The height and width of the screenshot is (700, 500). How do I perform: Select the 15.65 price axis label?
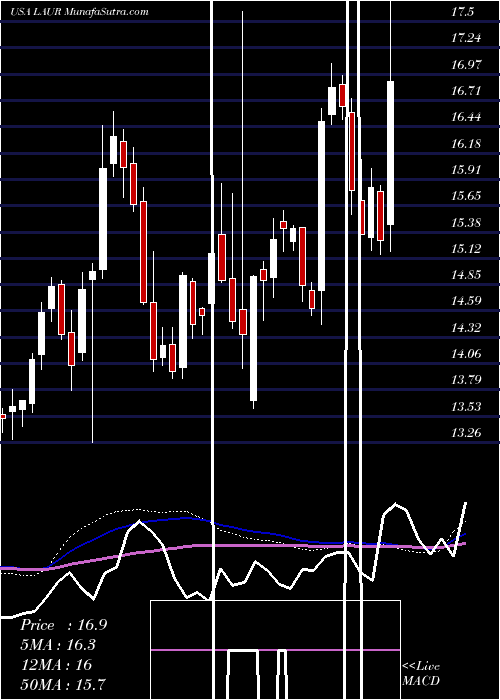point(466,196)
